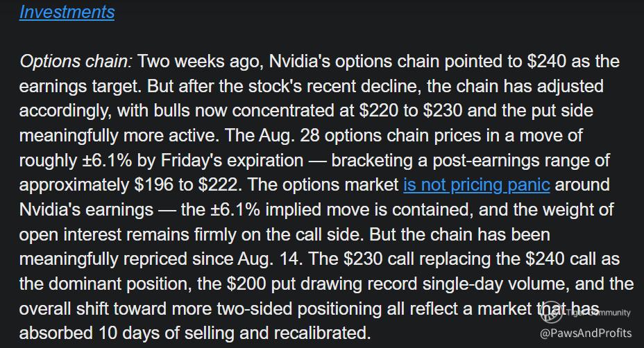This screenshot has height=348, width=644.
Task: Follow the 'is not pricing panic' hyperlink
Action: (x=477, y=184)
